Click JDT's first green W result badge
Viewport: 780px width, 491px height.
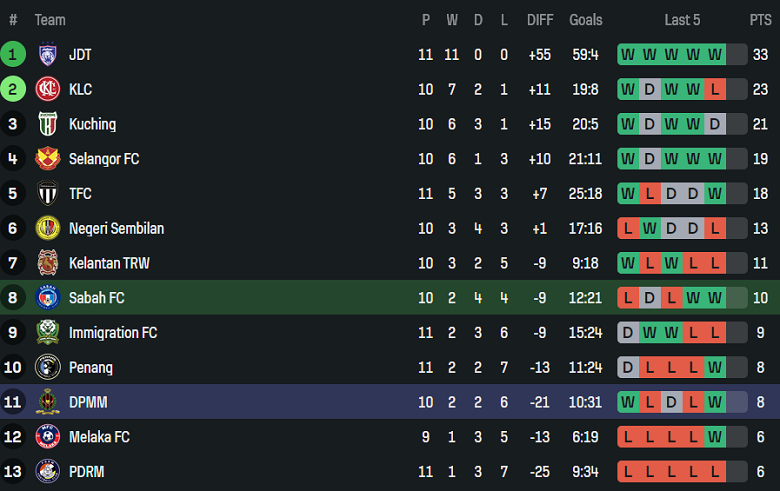628,55
